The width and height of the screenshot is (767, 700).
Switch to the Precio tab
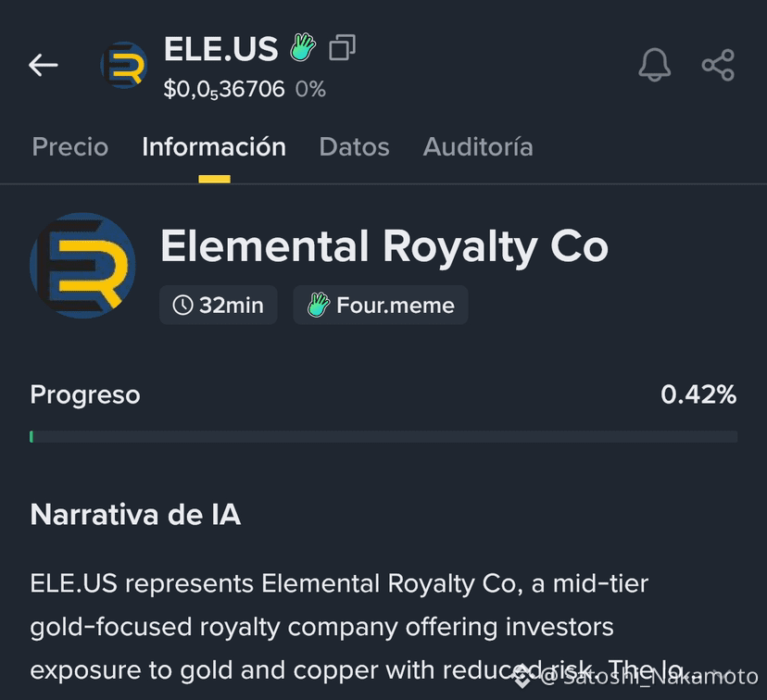click(70, 146)
